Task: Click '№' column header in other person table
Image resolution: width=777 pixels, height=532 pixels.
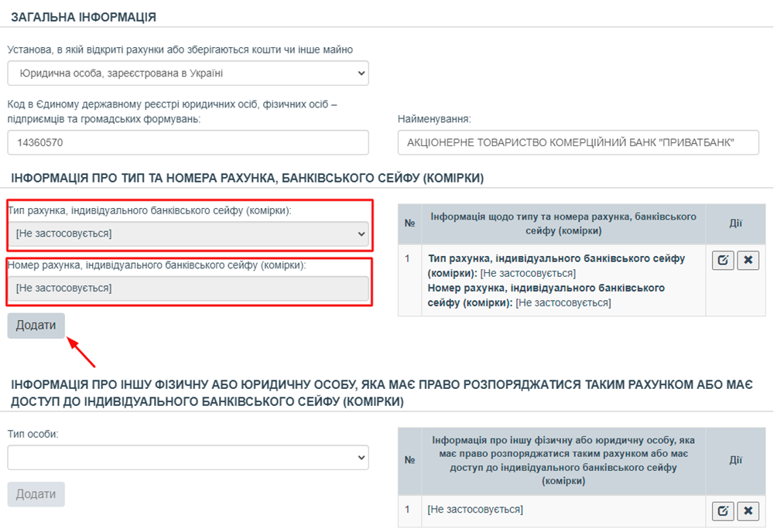Action: 410,460
